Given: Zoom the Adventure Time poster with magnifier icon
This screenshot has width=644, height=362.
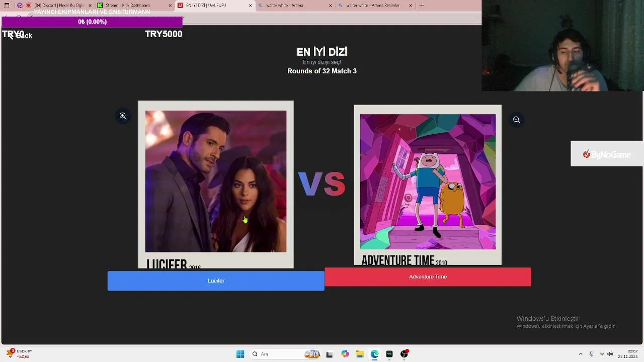Looking at the screenshot, I should click(516, 120).
